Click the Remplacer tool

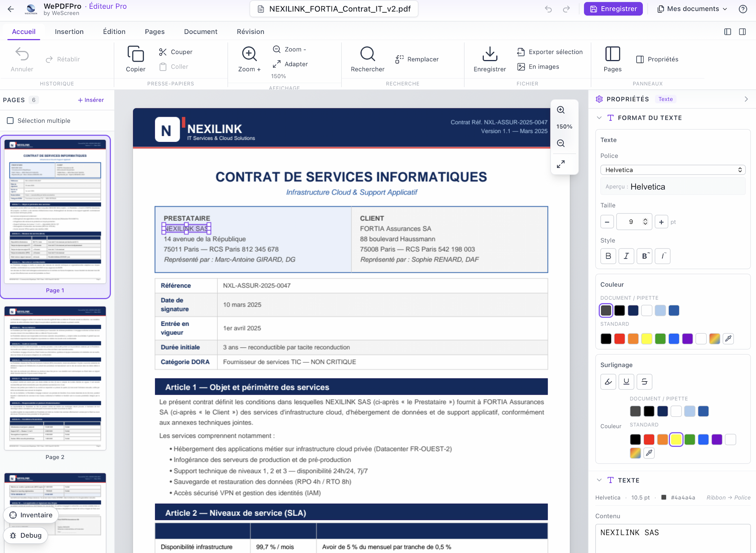click(417, 59)
